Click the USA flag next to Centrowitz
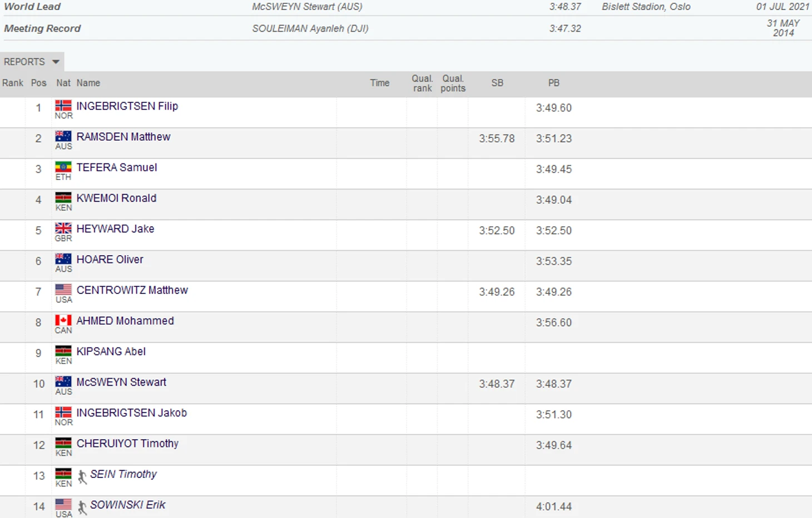Screen dimensions: 812x518 pos(63,290)
